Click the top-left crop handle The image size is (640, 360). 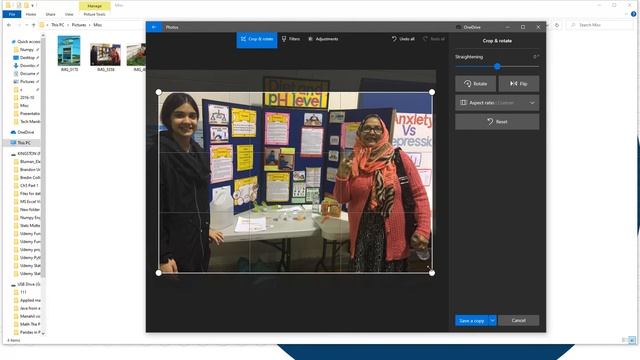159,92
